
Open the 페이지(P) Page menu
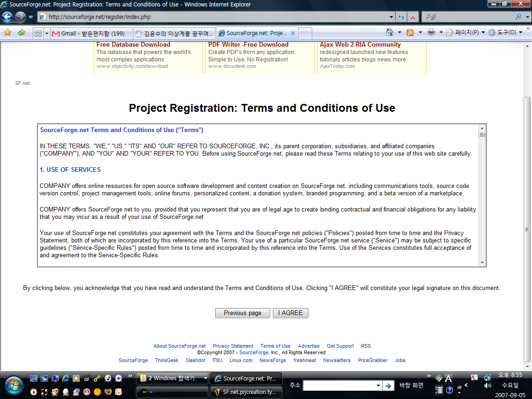pos(465,32)
